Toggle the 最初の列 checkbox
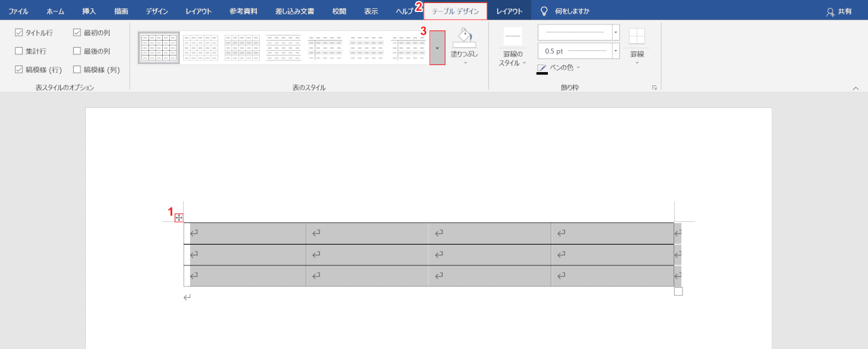 pyautogui.click(x=77, y=33)
